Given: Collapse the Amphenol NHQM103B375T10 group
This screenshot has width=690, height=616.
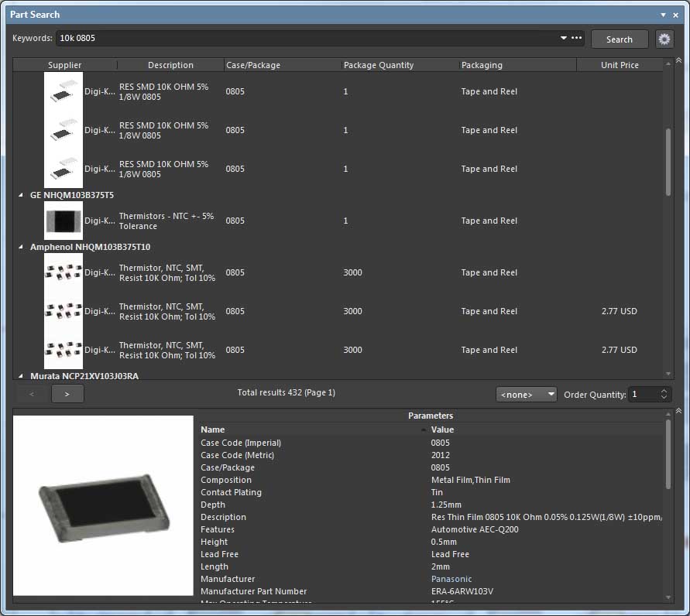Looking at the screenshot, I should pos(22,248).
